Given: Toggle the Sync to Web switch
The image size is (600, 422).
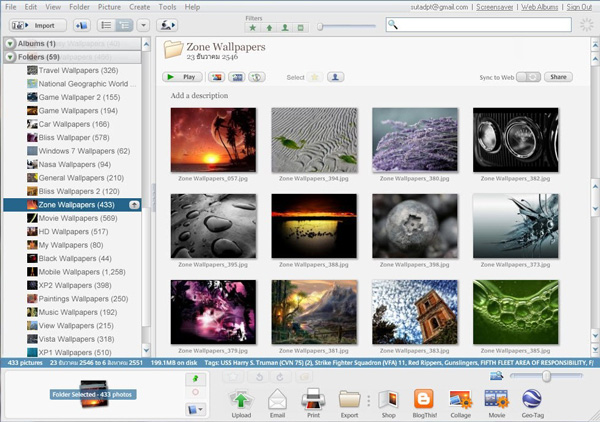Looking at the screenshot, I should click(528, 77).
